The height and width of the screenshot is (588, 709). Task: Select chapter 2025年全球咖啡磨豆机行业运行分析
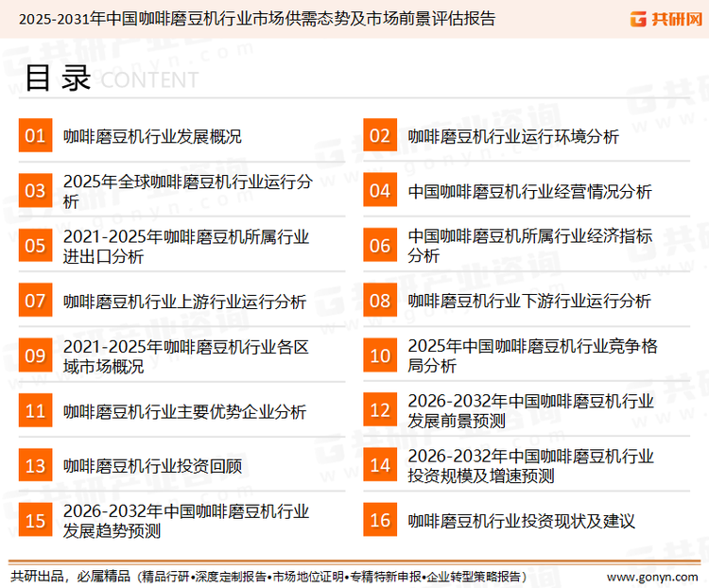pos(188,191)
